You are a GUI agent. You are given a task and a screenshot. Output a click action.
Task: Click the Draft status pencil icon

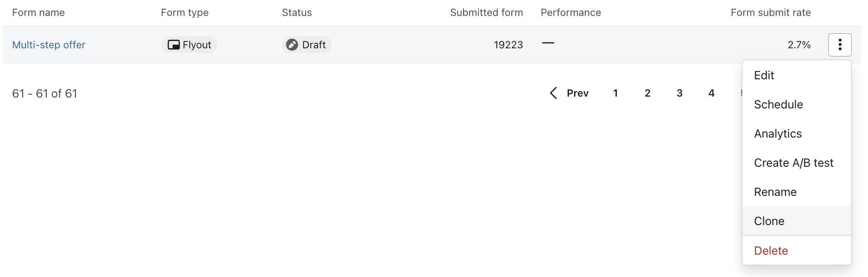tap(293, 45)
